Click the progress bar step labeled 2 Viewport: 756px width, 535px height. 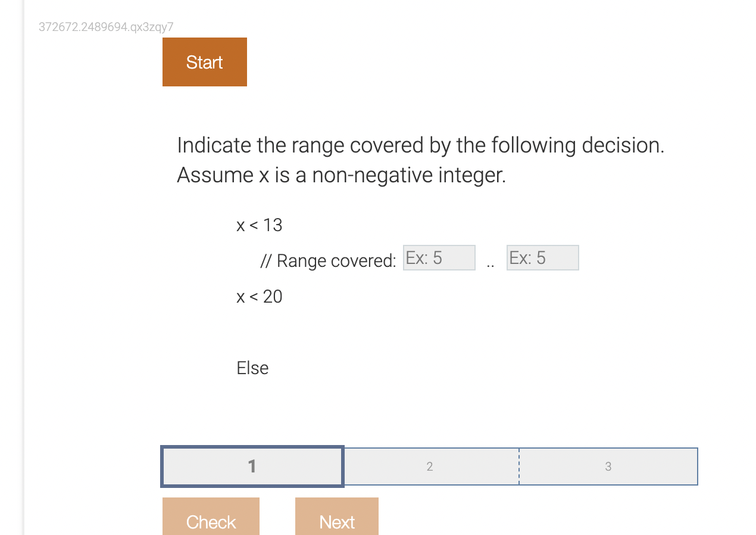pos(430,466)
